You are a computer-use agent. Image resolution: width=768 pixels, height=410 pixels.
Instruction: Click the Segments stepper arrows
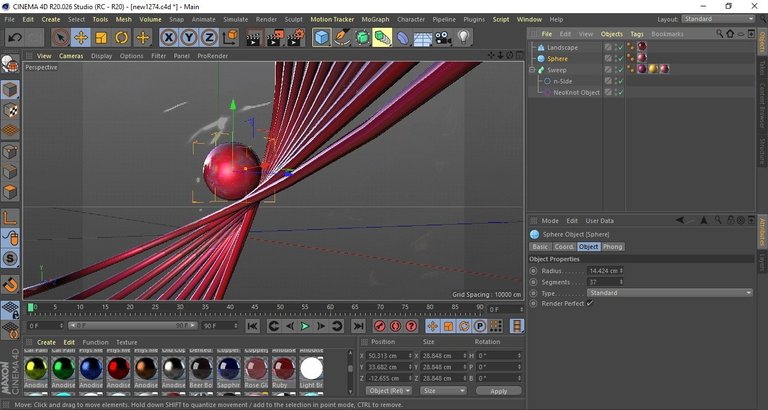coord(621,282)
